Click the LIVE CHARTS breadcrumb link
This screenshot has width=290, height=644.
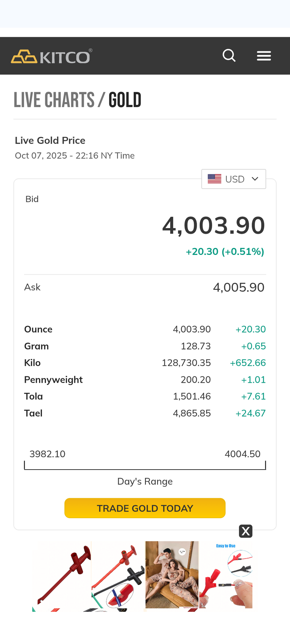tap(54, 100)
